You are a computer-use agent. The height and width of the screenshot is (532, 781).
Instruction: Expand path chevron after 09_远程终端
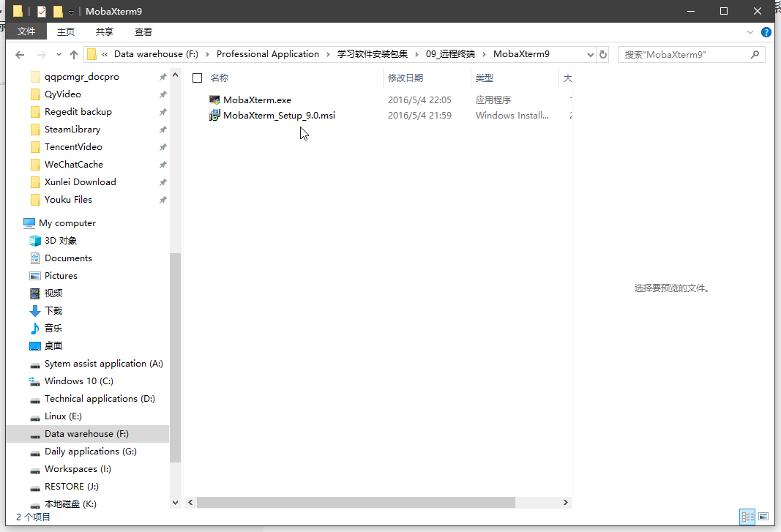484,55
